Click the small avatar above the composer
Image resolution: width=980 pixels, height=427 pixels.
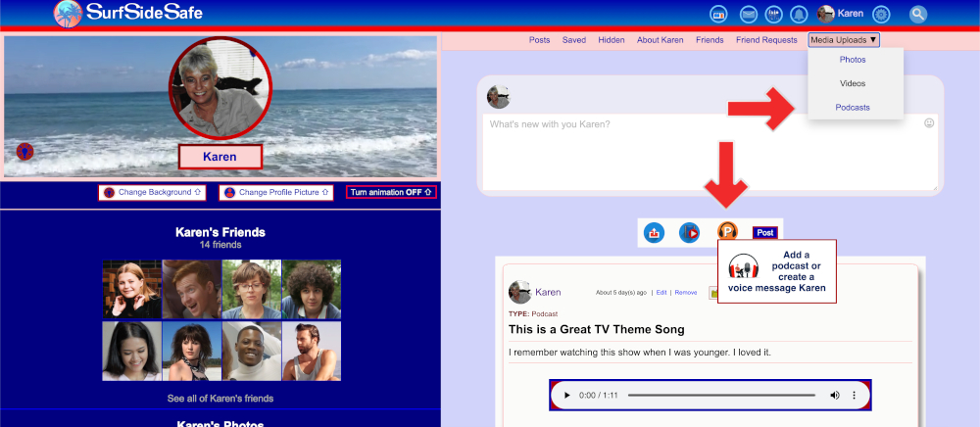click(x=498, y=97)
